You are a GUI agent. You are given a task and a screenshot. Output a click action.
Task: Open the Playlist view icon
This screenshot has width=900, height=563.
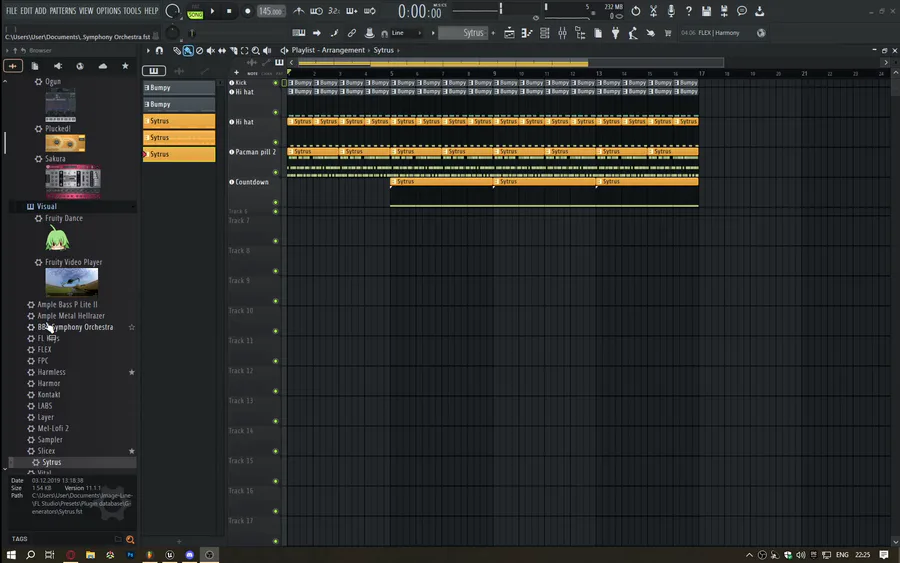pos(509,33)
